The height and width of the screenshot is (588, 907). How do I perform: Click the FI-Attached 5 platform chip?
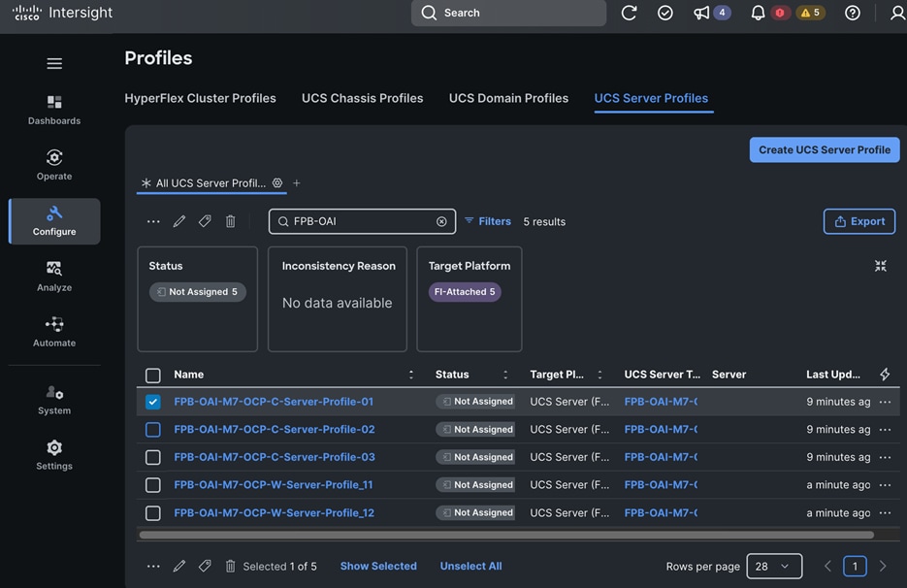[x=465, y=292]
